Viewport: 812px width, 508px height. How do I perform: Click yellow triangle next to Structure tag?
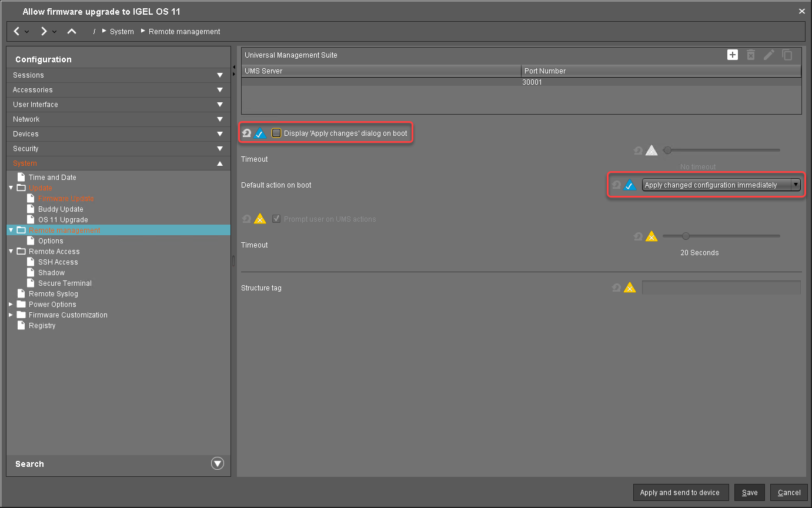[x=630, y=288]
